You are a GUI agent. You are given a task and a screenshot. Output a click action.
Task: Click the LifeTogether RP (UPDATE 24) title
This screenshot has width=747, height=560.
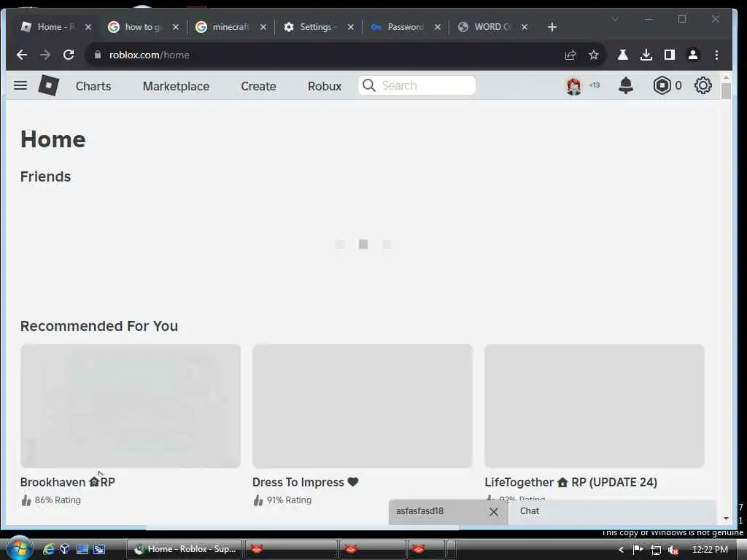coord(570,483)
